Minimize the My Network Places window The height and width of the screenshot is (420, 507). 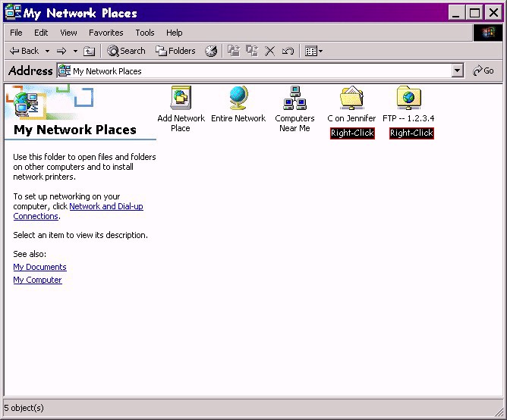pyautogui.click(x=456, y=13)
